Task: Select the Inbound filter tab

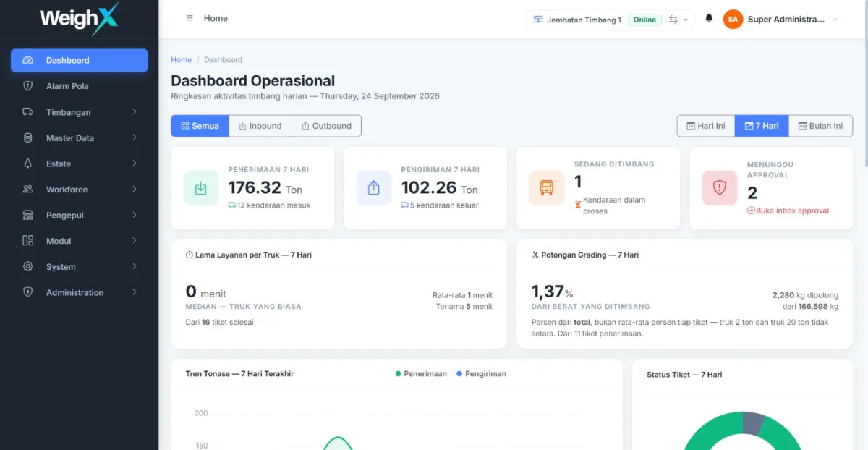Action: tap(260, 126)
